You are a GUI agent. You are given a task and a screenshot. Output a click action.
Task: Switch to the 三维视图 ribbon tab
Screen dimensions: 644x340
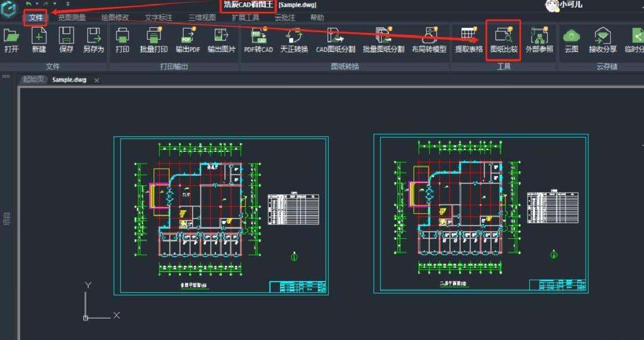(202, 18)
